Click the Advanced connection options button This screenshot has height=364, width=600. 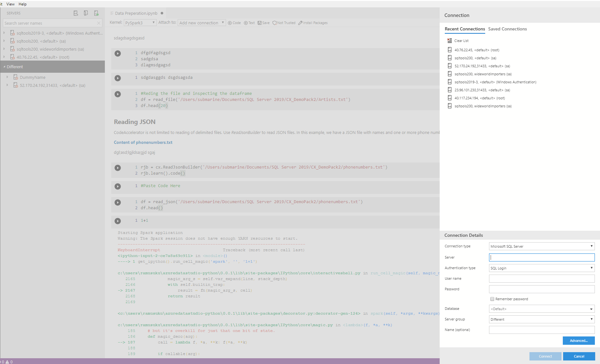(x=579, y=341)
